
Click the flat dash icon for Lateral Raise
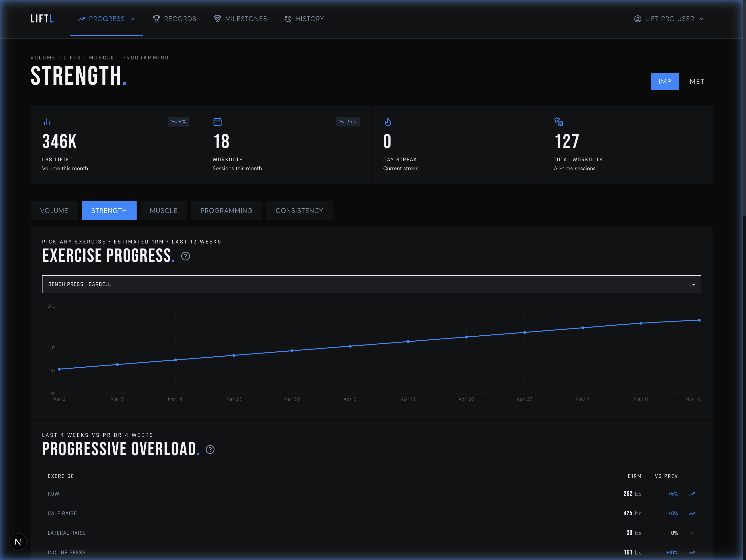tap(692, 533)
